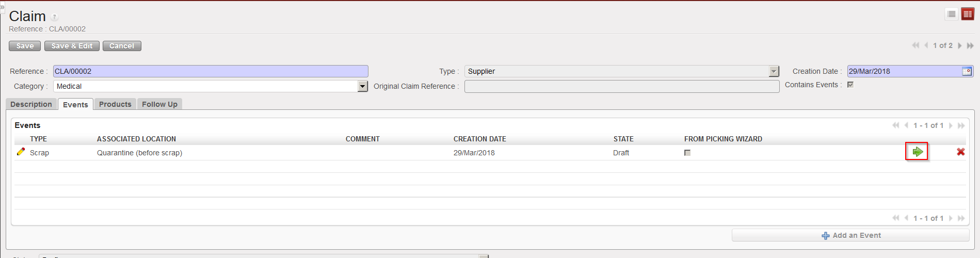Jump to last claim record
Screen dimensions: 980x258
click(970, 45)
